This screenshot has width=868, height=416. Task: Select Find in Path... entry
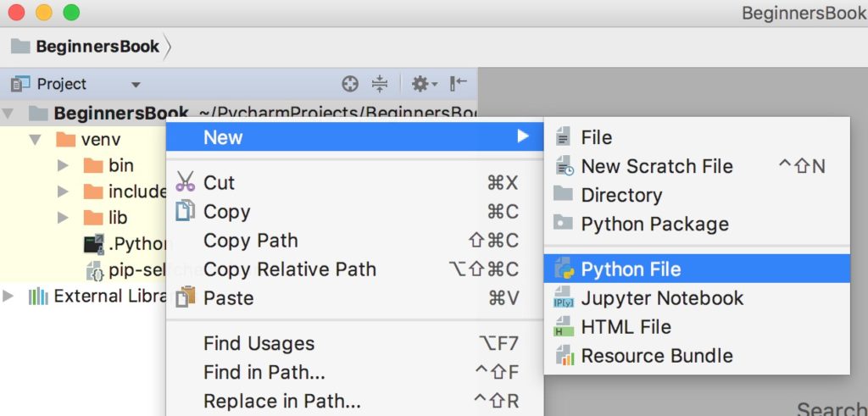coord(355,372)
